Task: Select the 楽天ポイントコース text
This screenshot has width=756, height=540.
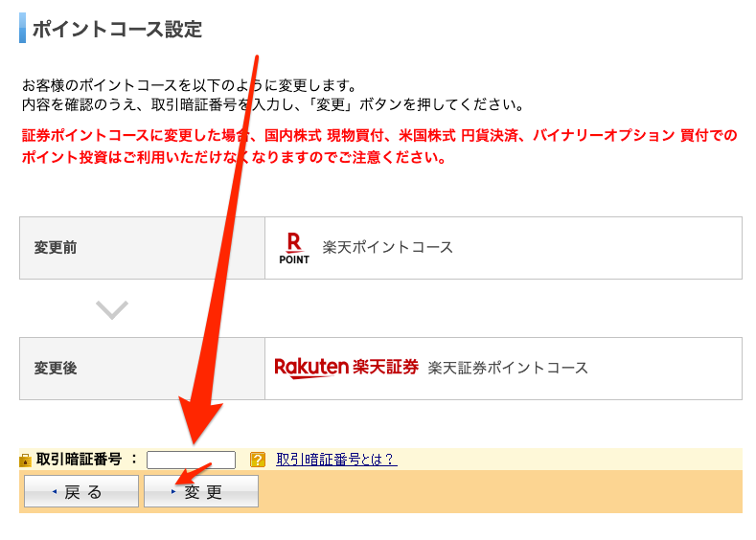Action: click(x=388, y=248)
